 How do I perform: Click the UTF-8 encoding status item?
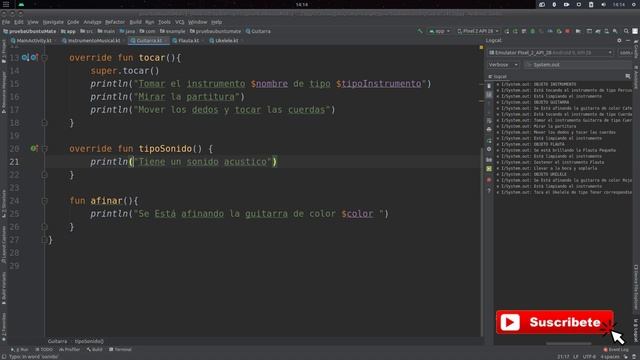[589, 357]
